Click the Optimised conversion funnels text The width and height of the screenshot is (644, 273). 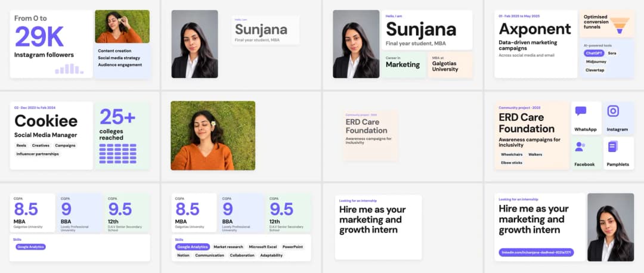596,22
